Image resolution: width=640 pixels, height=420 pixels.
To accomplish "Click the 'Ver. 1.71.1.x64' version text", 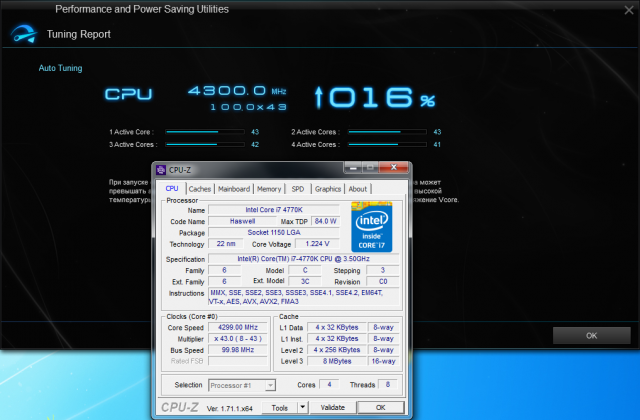I will (x=229, y=408).
